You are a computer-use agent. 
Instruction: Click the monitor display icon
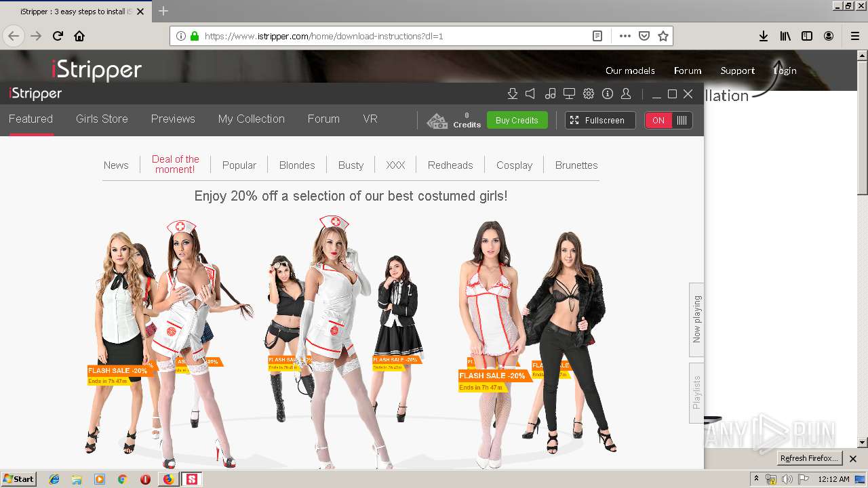click(570, 94)
